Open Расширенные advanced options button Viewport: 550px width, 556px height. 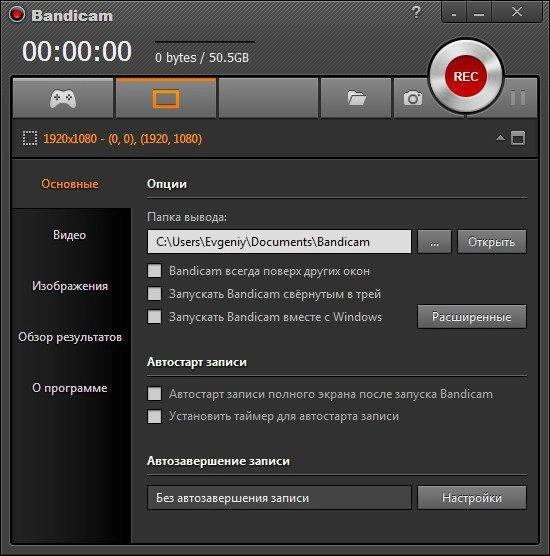472,317
